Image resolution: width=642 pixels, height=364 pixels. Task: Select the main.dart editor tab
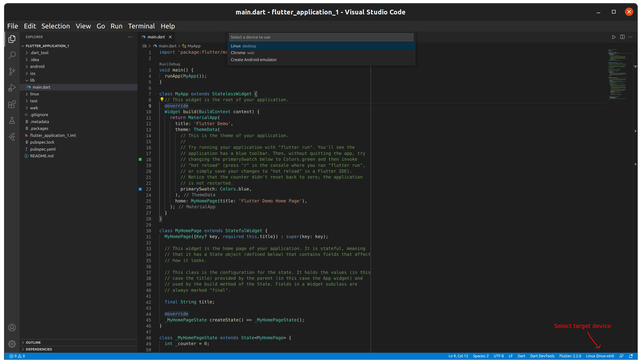click(x=156, y=37)
